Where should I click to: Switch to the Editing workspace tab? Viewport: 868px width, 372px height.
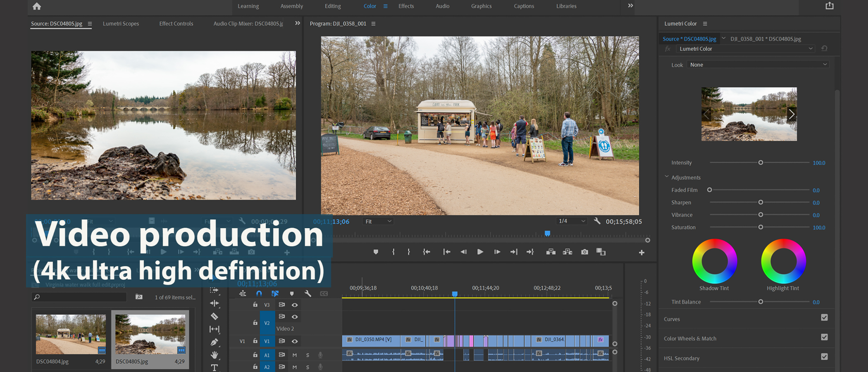(x=333, y=6)
